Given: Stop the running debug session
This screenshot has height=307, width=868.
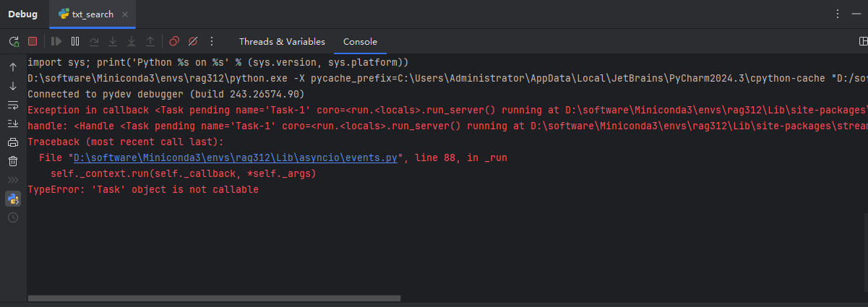Looking at the screenshot, I should pos(33,41).
